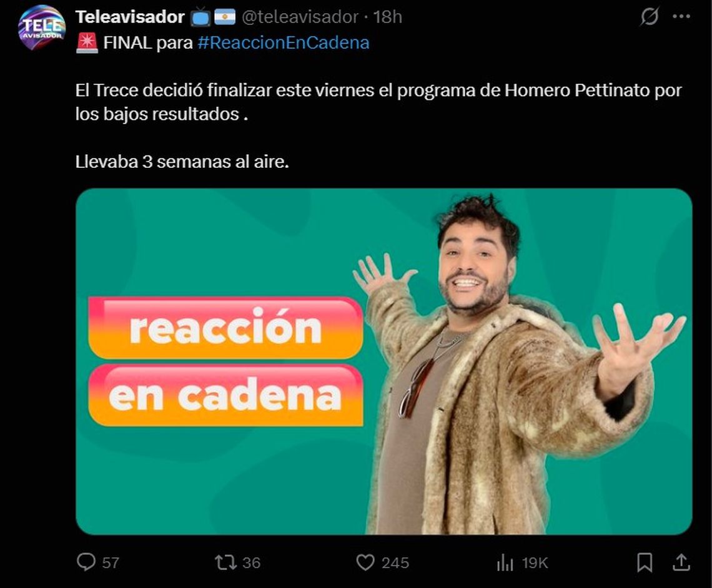The image size is (712, 588).
Task: Click the 36 reposts count
Action: 251,563
